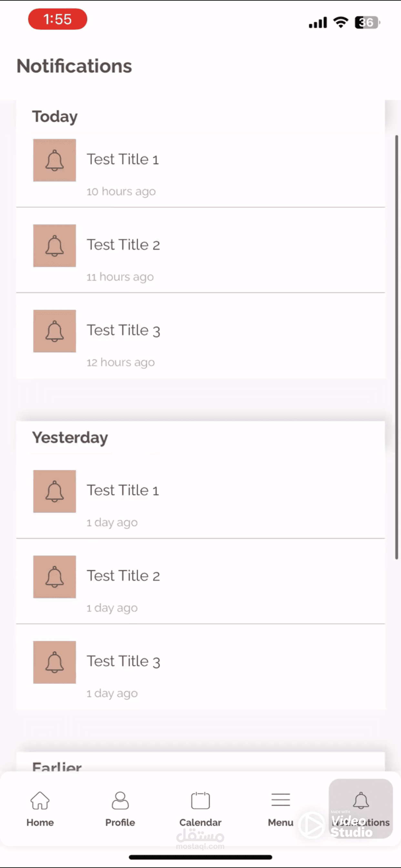Select the Calendar icon in bottom navigation
The width and height of the screenshot is (401, 868).
[200, 800]
